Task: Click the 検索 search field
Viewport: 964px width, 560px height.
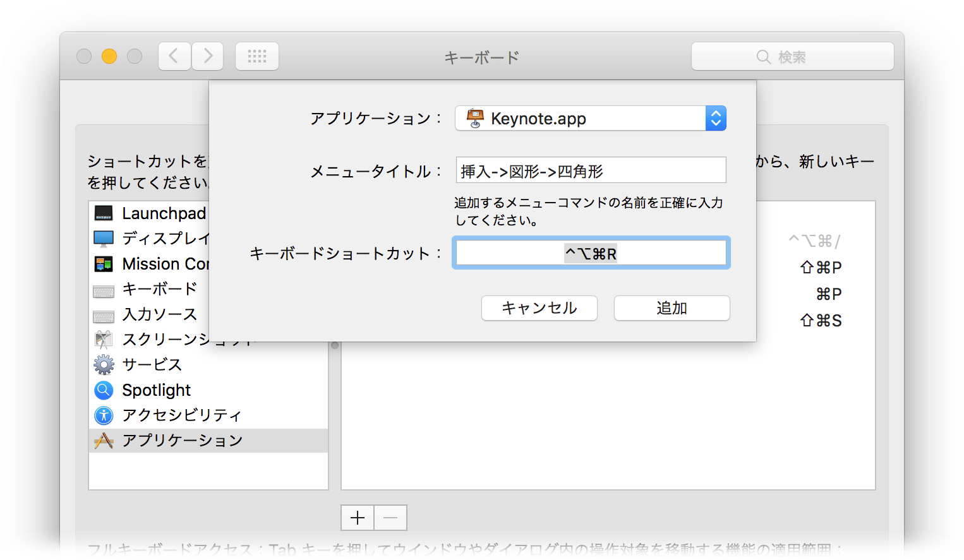Action: tap(793, 56)
